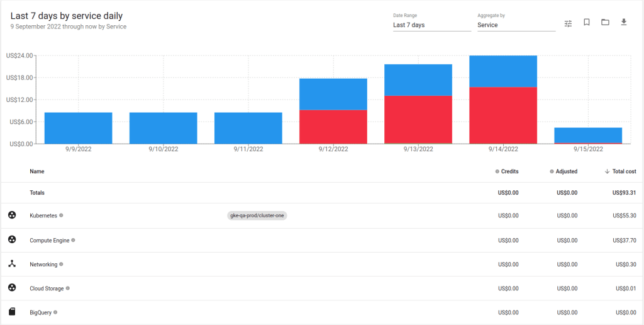This screenshot has width=644, height=325.
Task: Sort by the Adjusted column header
Action: (x=567, y=171)
